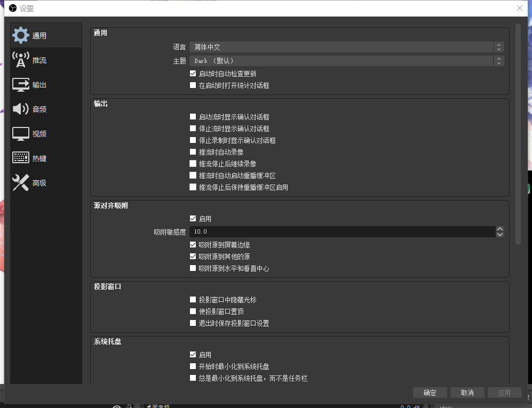The image size is (532, 408).
Task: Click the OBS logo in title bar
Action: [12, 8]
